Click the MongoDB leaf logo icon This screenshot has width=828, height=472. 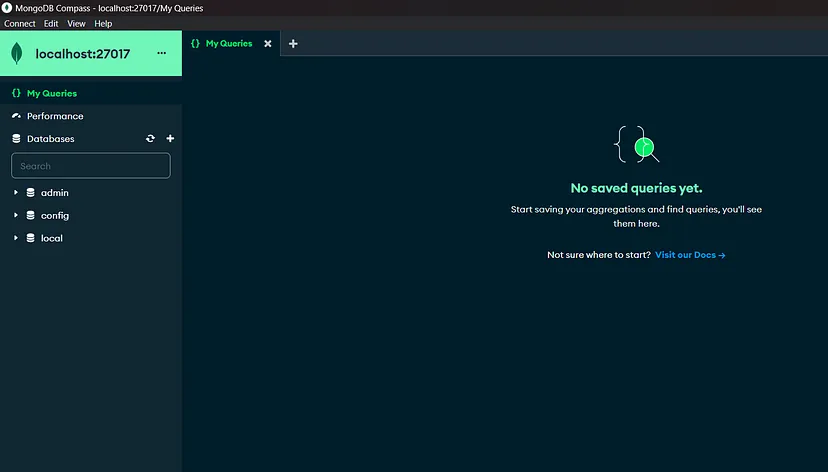(x=17, y=53)
